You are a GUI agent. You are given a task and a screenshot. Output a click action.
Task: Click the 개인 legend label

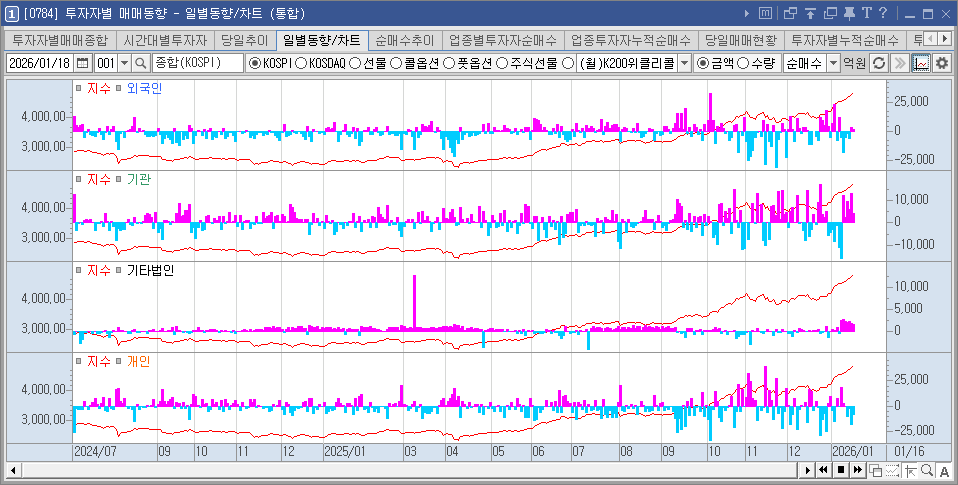139,362
